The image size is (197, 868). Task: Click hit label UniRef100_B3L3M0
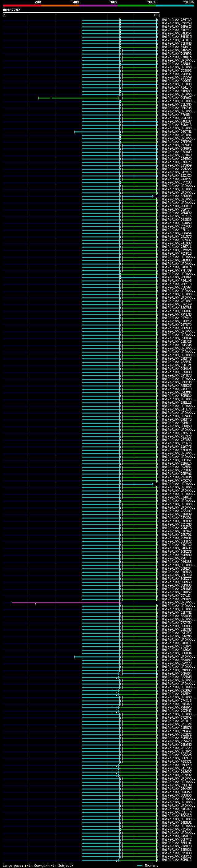(x=177, y=104)
